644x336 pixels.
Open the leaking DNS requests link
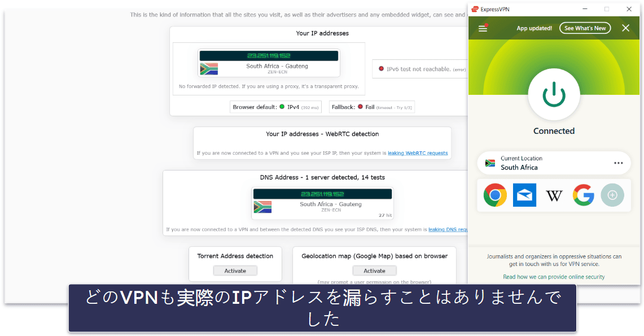click(448, 230)
